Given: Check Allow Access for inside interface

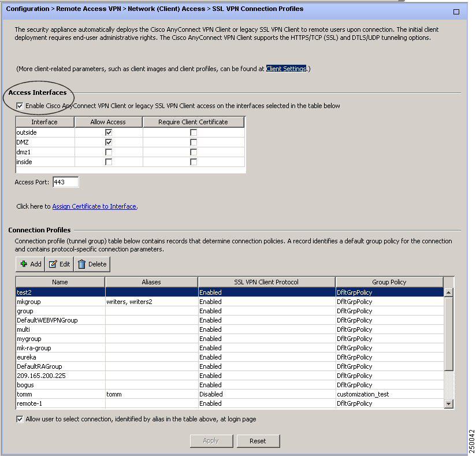Looking at the screenshot, I should tap(109, 162).
